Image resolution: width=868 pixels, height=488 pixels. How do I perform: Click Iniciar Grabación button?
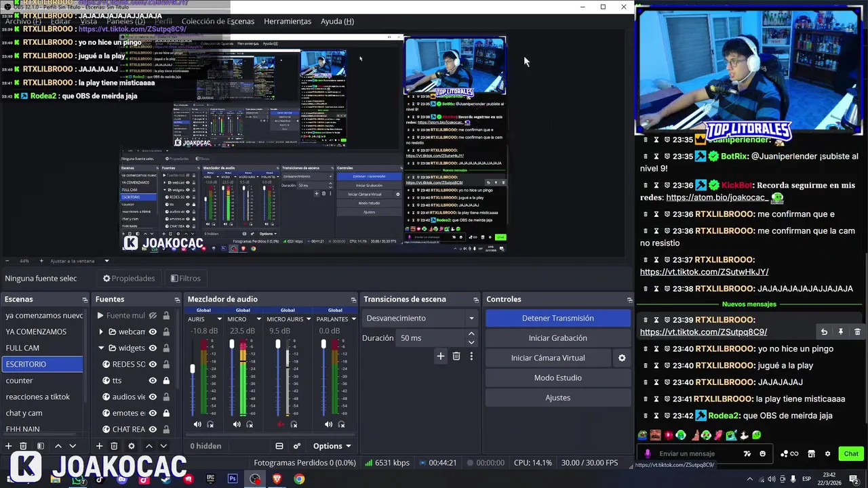click(558, 338)
